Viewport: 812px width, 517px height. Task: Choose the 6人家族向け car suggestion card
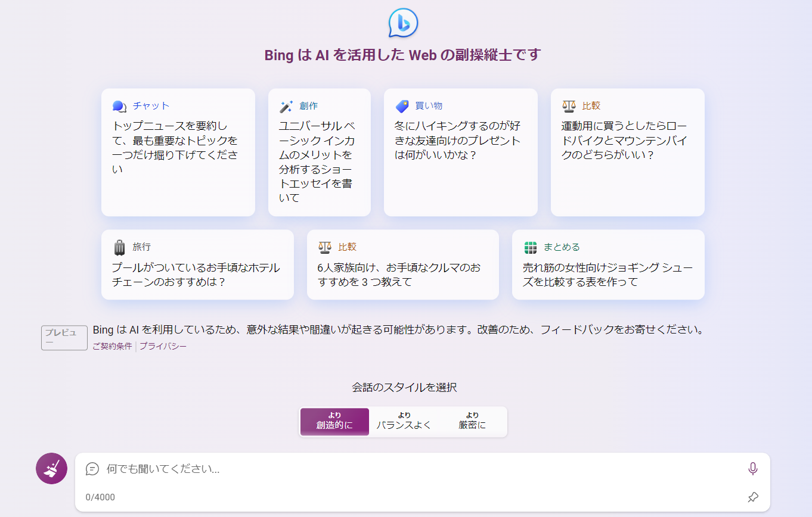click(x=403, y=264)
